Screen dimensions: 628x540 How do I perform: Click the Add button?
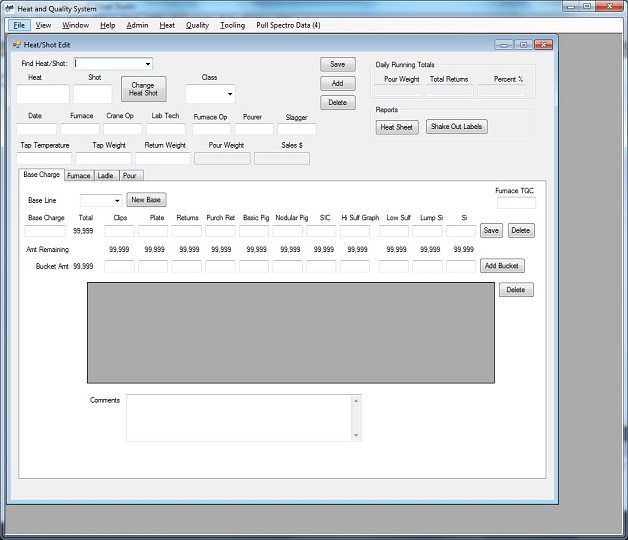tap(338, 83)
